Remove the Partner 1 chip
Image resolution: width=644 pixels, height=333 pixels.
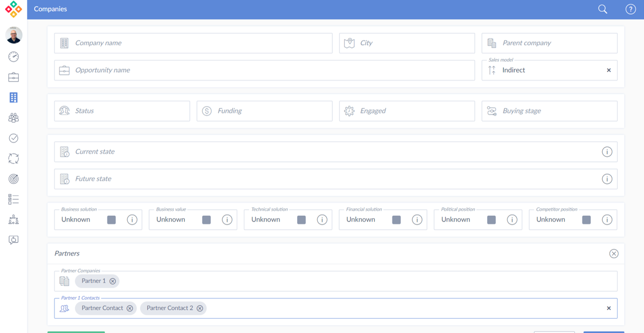click(x=113, y=281)
